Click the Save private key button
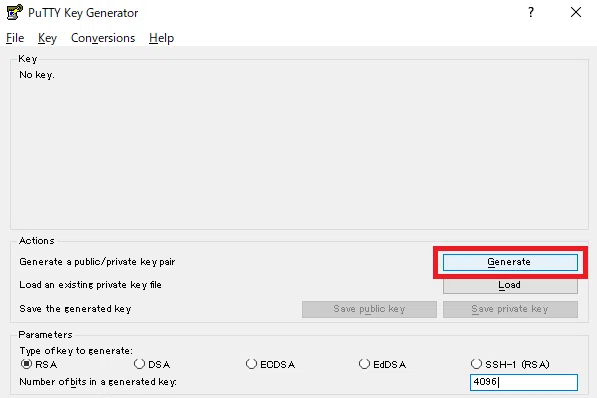The width and height of the screenshot is (597, 398). pyautogui.click(x=510, y=309)
